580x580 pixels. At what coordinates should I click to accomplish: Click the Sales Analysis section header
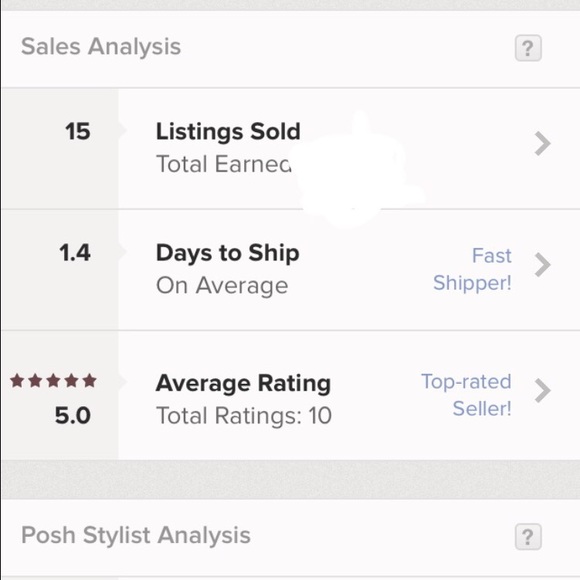tap(101, 47)
